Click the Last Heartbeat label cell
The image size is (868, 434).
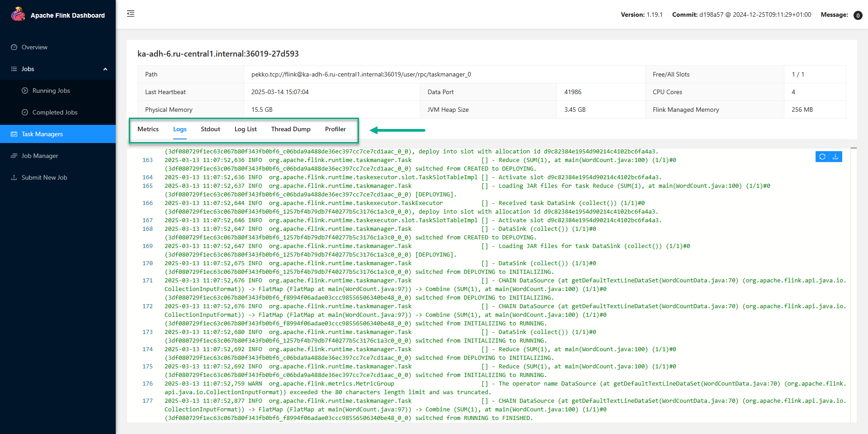point(191,92)
